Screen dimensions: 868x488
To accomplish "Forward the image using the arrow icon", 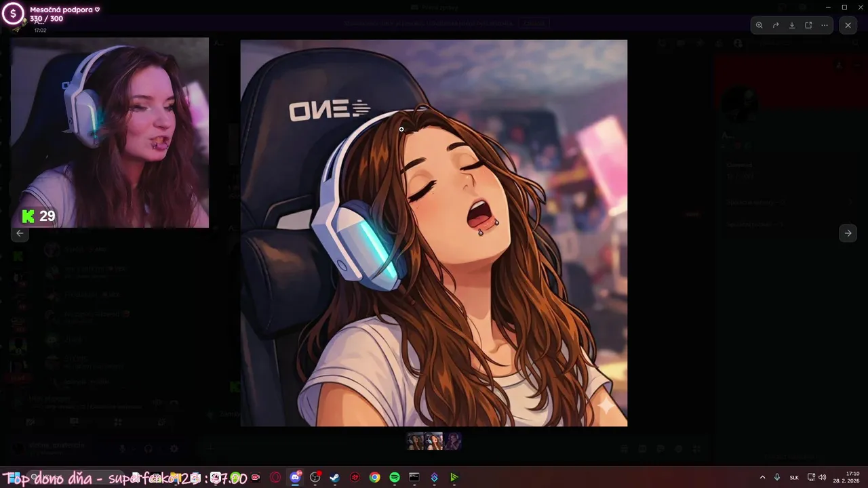I will pos(775,25).
